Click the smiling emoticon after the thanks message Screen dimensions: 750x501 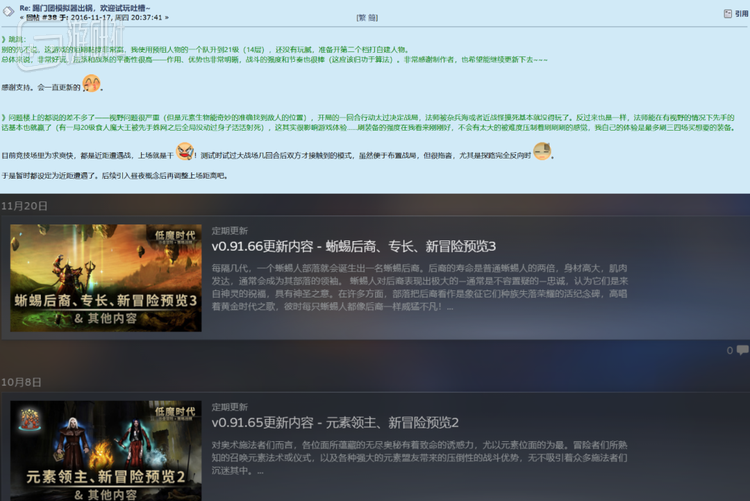pyautogui.click(x=92, y=84)
